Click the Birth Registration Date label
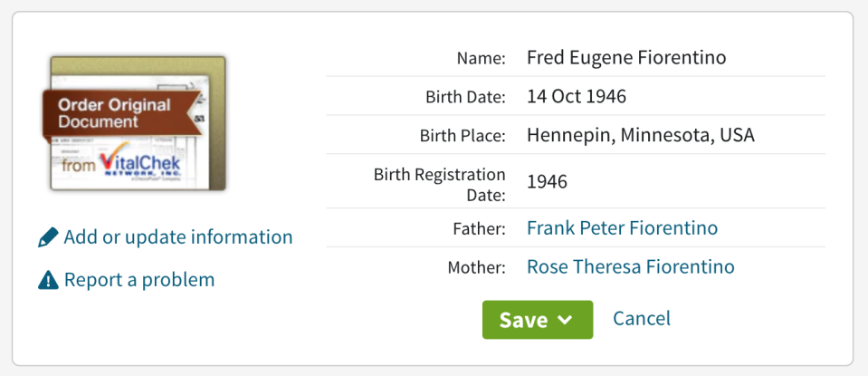The image size is (868, 376). (440, 185)
